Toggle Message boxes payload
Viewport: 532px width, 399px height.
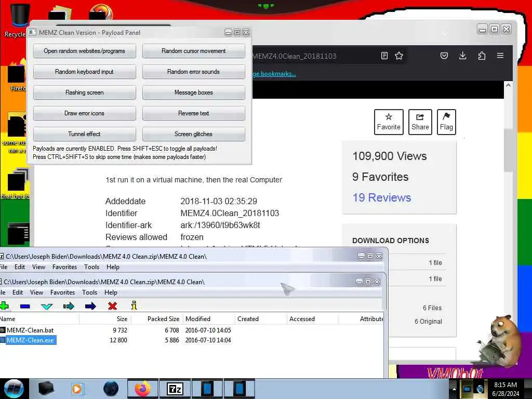(x=193, y=92)
